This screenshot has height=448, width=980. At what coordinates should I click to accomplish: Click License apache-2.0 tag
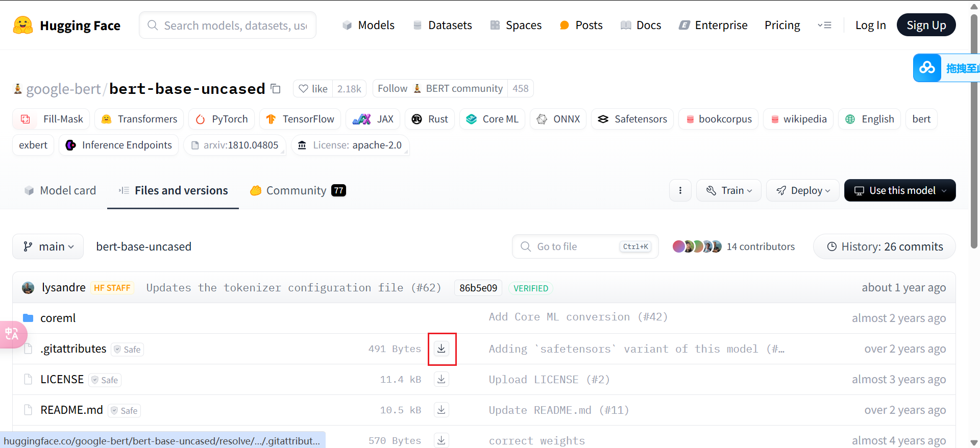(350, 145)
